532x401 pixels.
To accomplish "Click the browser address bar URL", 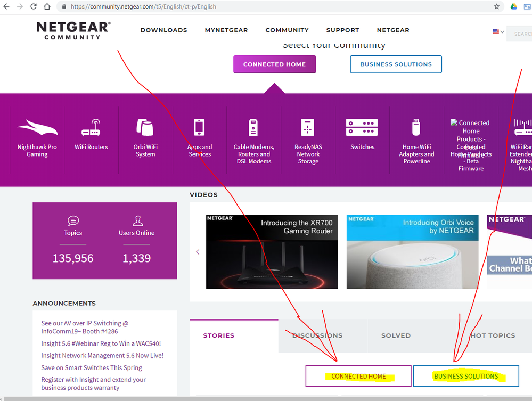I will point(144,6).
